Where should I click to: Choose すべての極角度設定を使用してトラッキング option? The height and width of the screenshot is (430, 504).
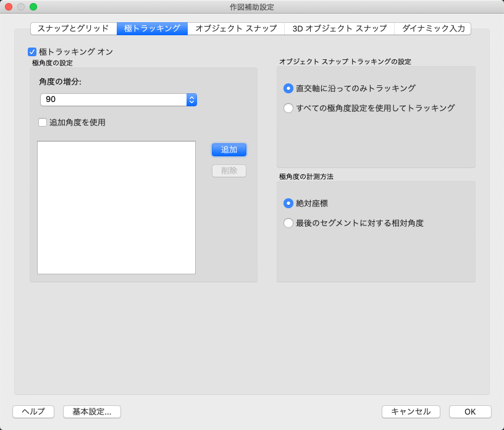[288, 108]
